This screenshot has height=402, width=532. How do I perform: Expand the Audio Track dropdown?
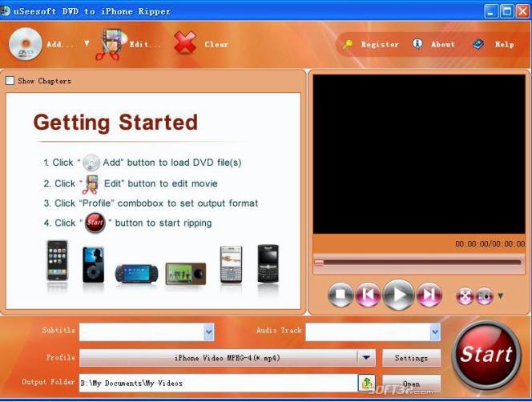(x=435, y=332)
